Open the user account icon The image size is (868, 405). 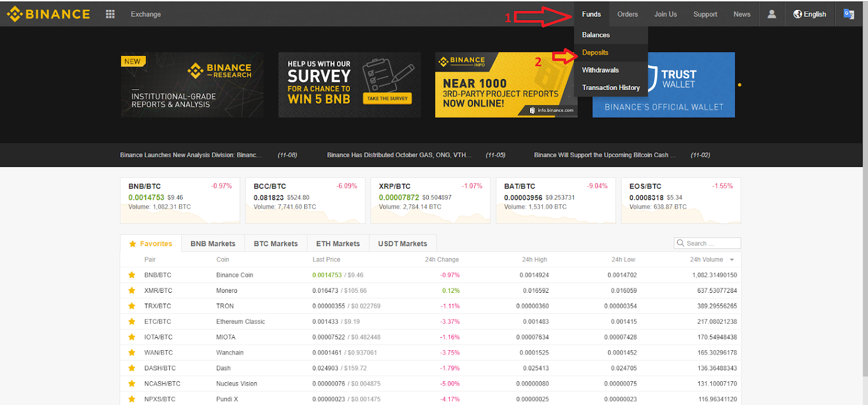[771, 14]
